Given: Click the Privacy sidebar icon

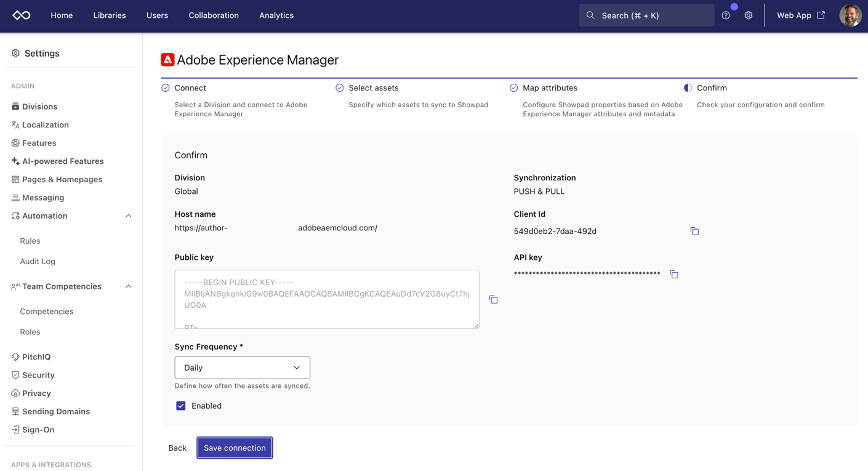Looking at the screenshot, I should [15, 393].
